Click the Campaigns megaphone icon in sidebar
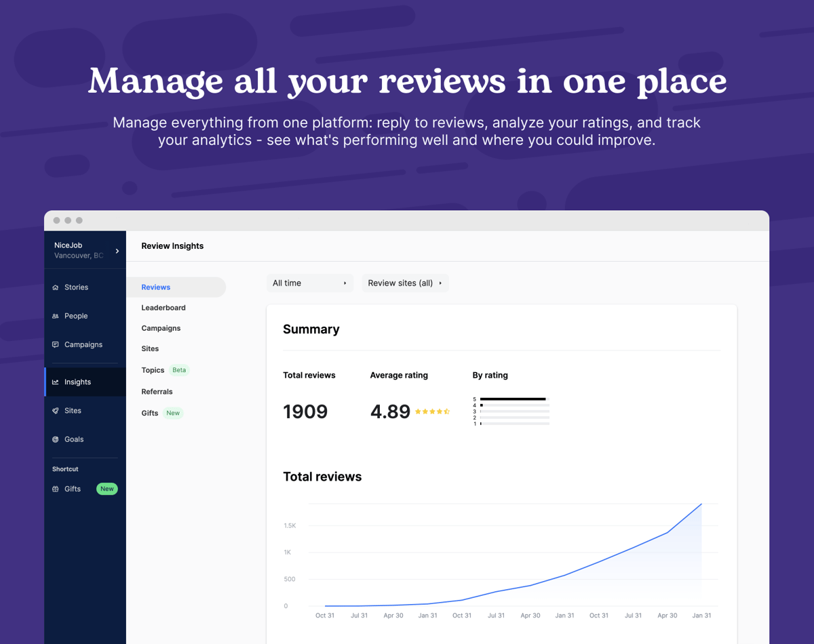The height and width of the screenshot is (644, 814). 55,344
